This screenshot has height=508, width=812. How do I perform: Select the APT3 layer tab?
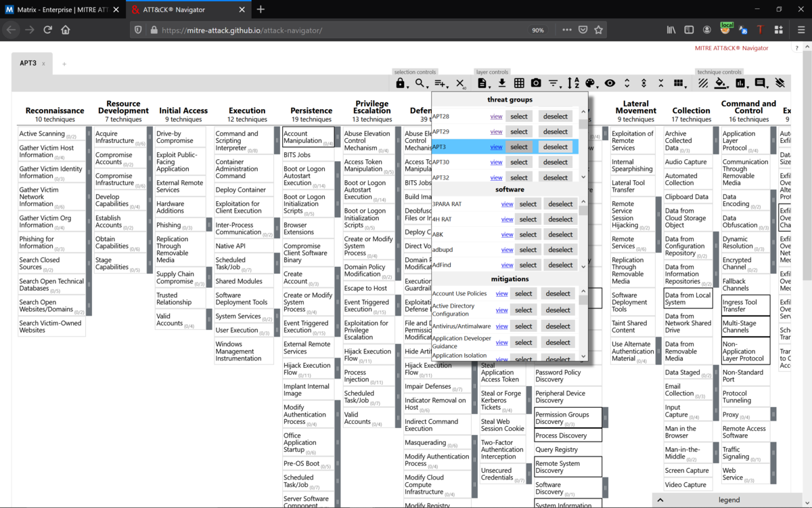pyautogui.click(x=28, y=63)
